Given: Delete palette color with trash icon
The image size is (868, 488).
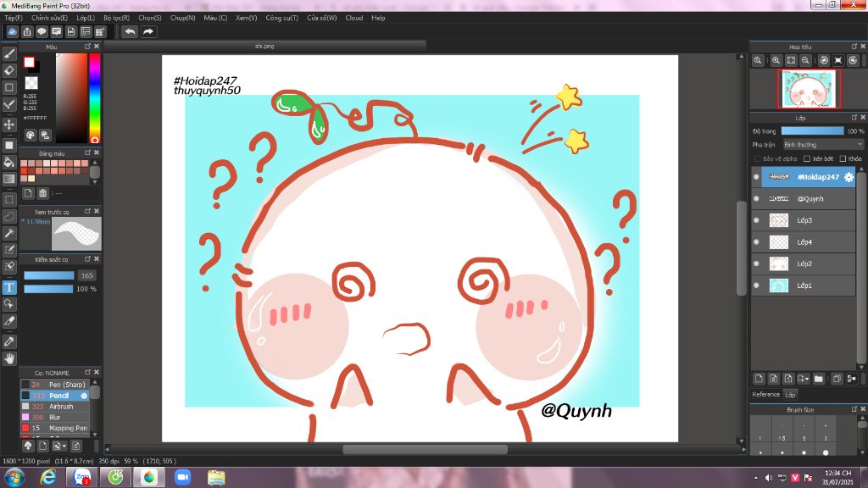Looking at the screenshot, I should coord(42,193).
